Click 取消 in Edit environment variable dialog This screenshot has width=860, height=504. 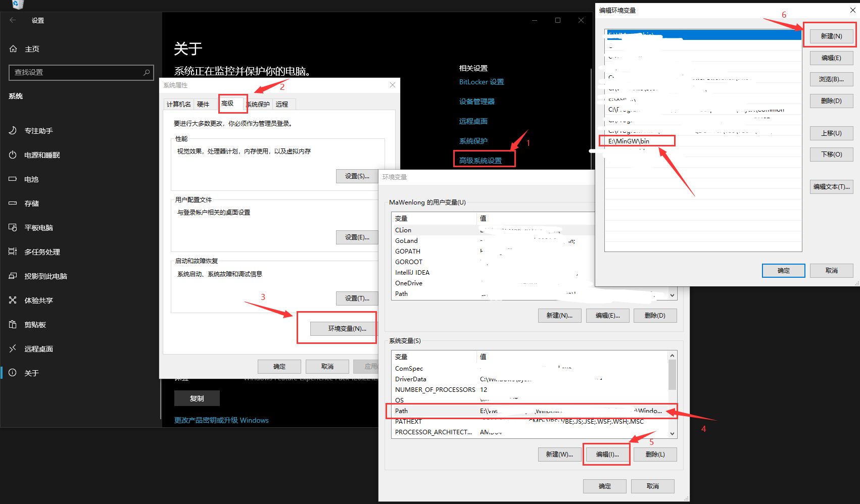(831, 271)
